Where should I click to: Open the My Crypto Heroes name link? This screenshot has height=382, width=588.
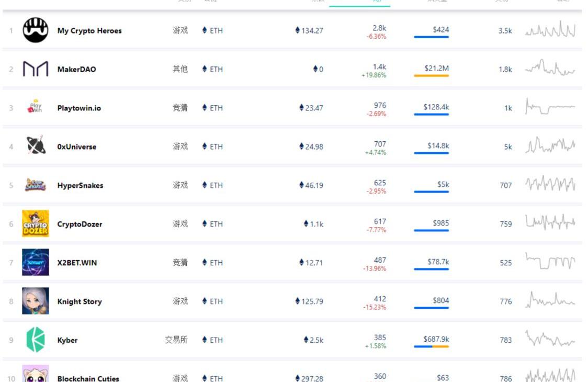pos(89,31)
